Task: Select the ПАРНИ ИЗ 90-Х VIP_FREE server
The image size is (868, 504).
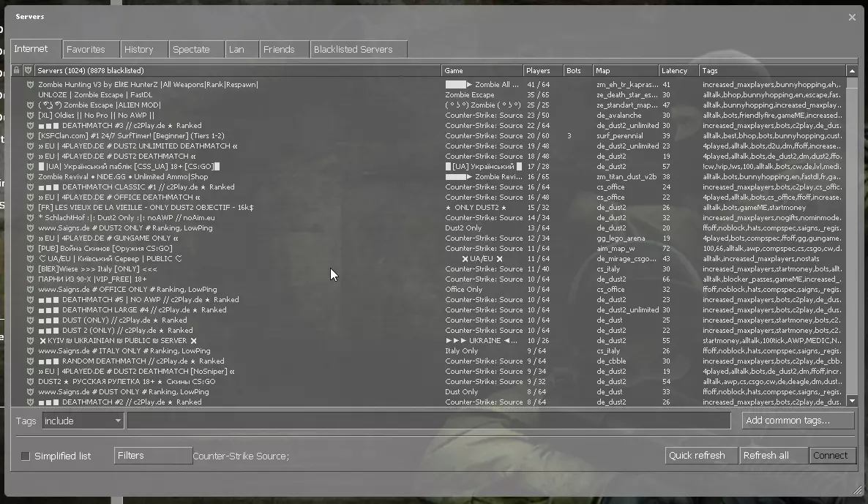Action: click(427, 279)
